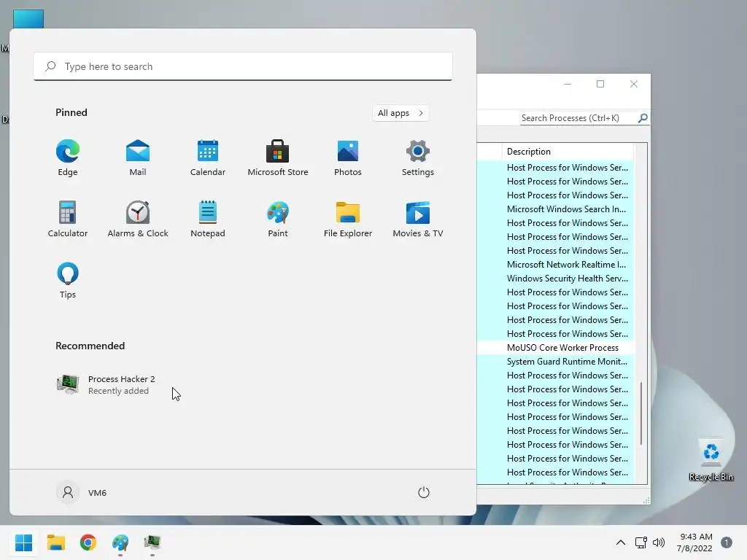Open the Calculator app
This screenshot has width=747, height=560.
(x=68, y=219)
